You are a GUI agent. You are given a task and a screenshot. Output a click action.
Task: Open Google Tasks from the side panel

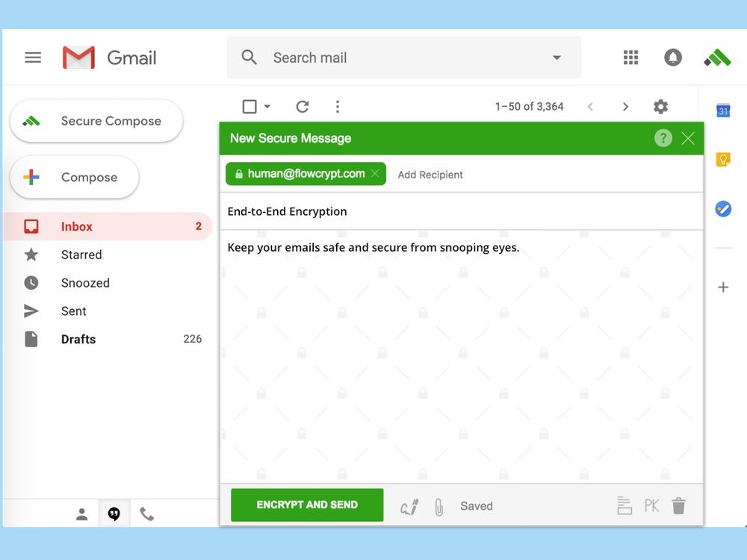pyautogui.click(x=722, y=209)
